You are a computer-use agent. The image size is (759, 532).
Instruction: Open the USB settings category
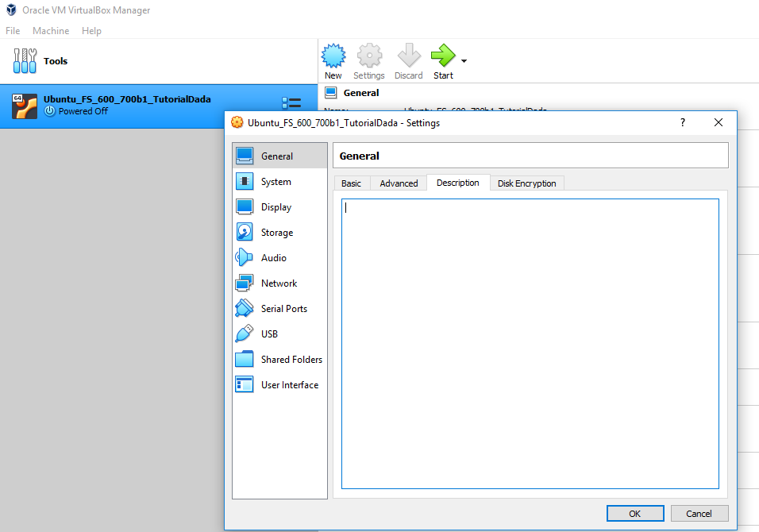click(269, 334)
